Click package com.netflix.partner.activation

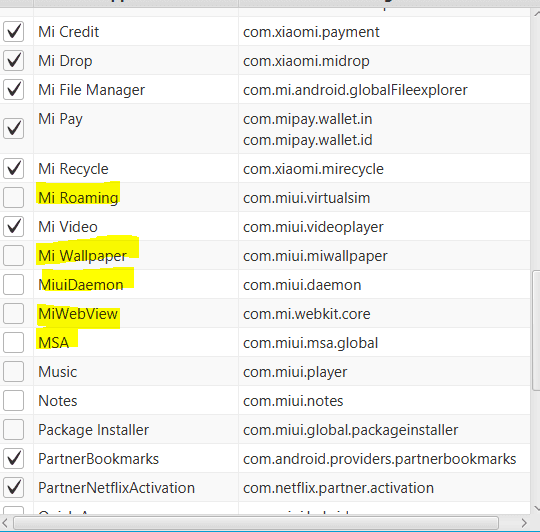339,488
